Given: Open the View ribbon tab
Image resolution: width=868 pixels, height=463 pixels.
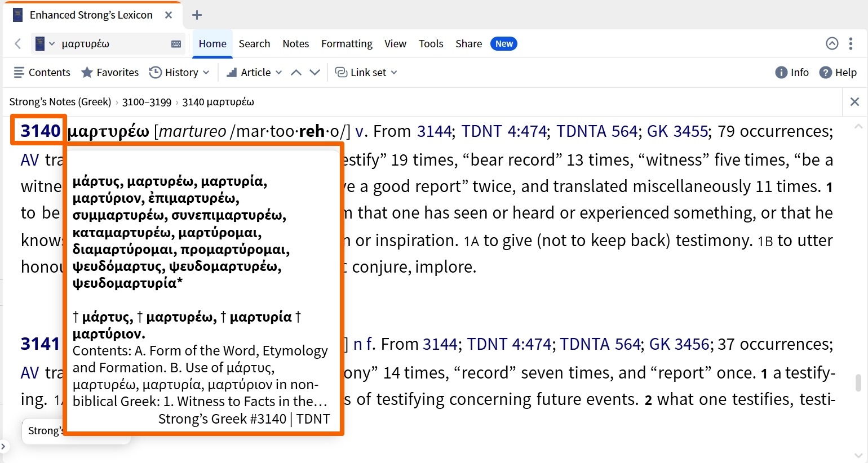Looking at the screenshot, I should tap(395, 43).
